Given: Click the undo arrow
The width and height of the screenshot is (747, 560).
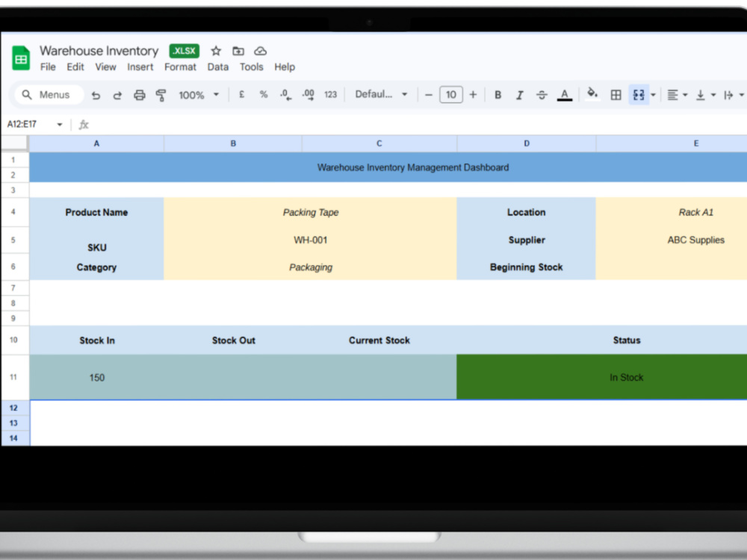Looking at the screenshot, I should click(x=96, y=95).
